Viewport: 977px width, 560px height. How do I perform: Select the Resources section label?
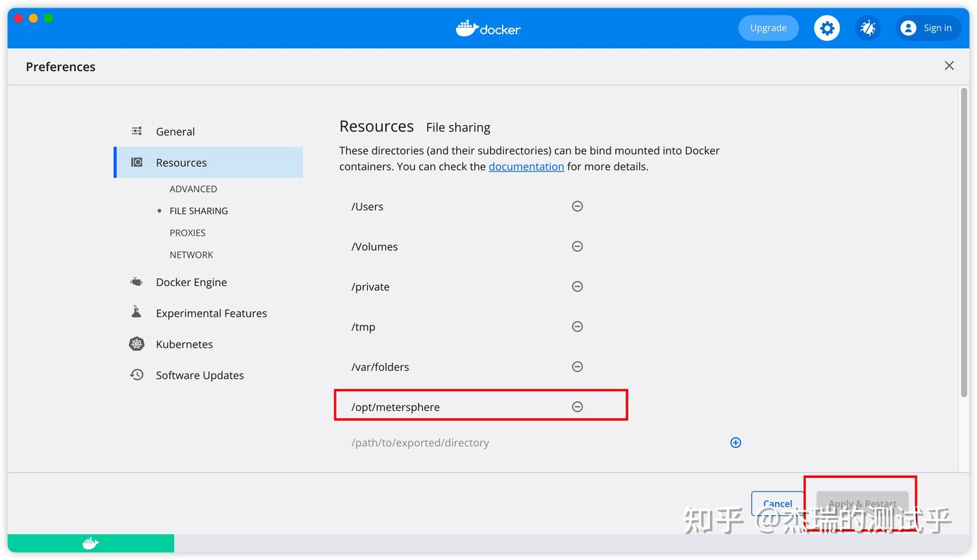tap(181, 163)
